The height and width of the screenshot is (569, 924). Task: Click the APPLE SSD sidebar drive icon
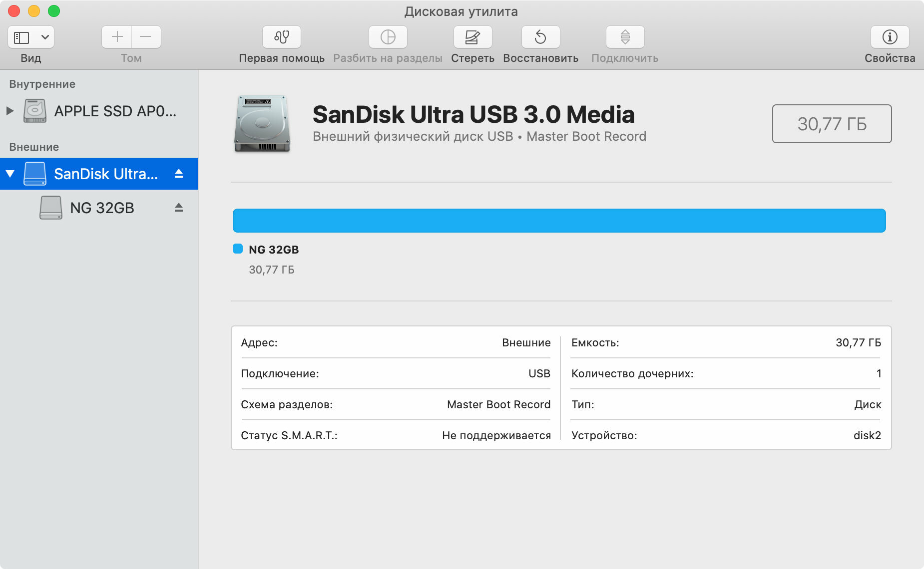(35, 111)
